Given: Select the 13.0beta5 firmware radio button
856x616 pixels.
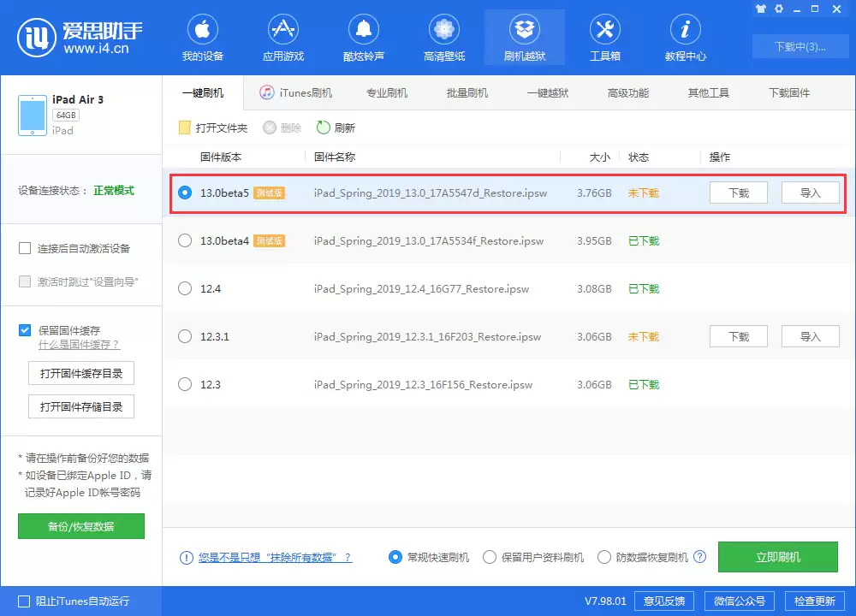Looking at the screenshot, I should coord(185,192).
